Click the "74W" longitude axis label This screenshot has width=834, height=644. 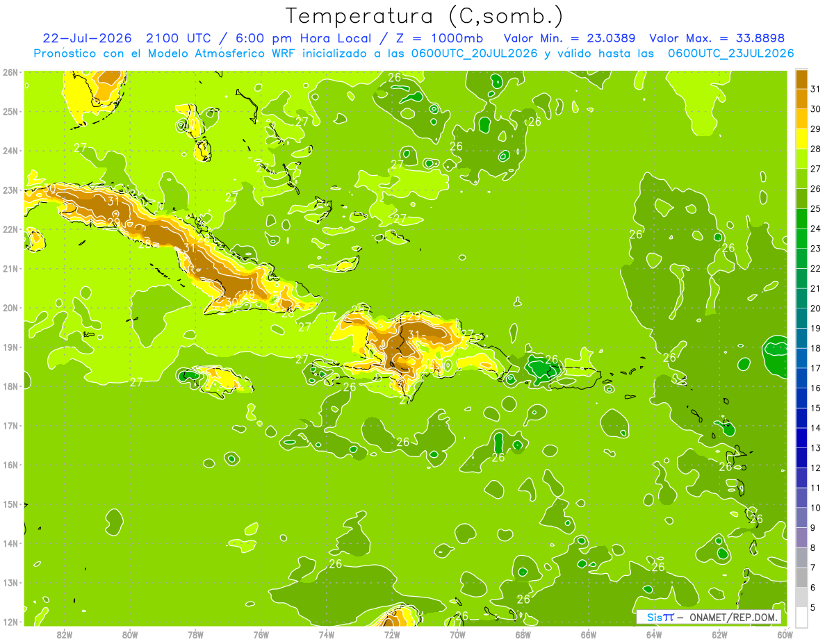coord(326,634)
